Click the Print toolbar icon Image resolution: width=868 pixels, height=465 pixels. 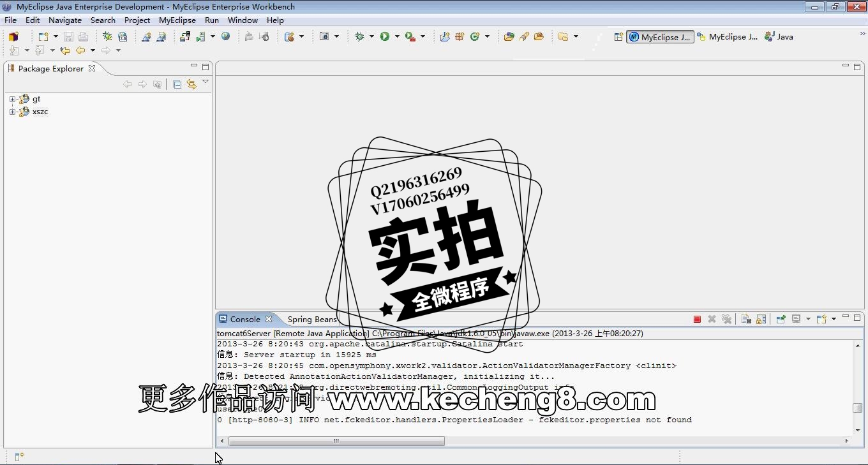tap(83, 36)
